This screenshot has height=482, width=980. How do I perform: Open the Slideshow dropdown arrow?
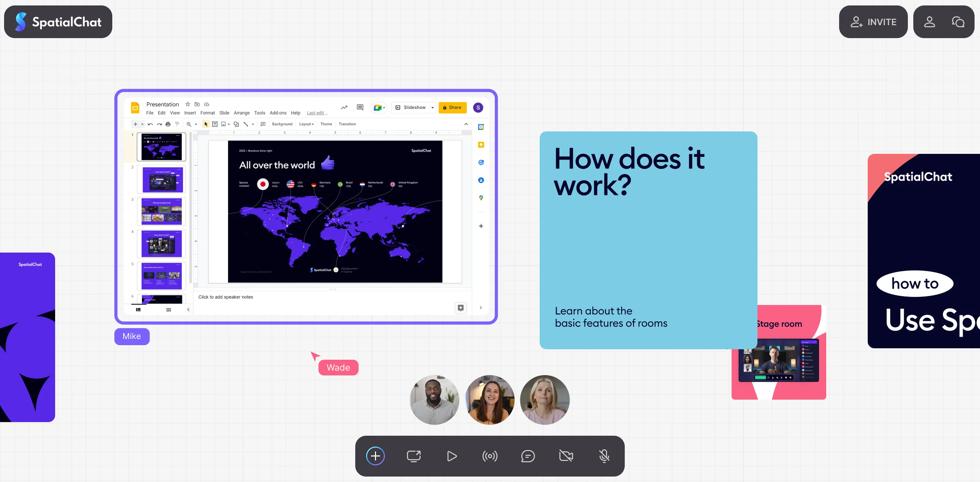click(432, 108)
